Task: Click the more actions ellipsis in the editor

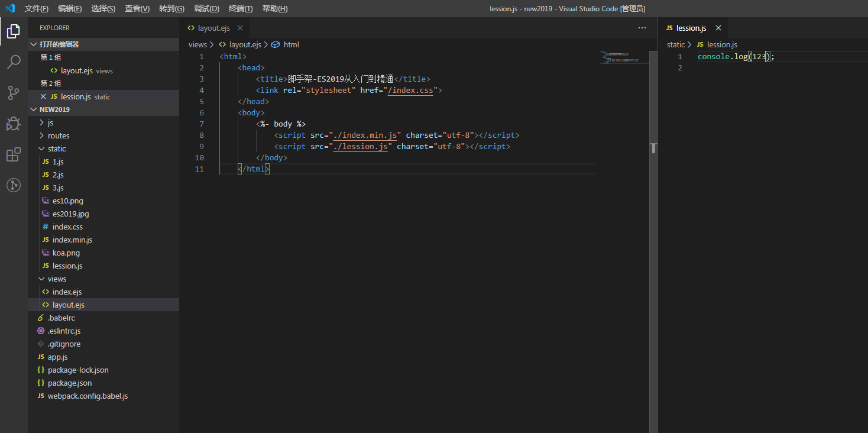Action: coord(642,28)
